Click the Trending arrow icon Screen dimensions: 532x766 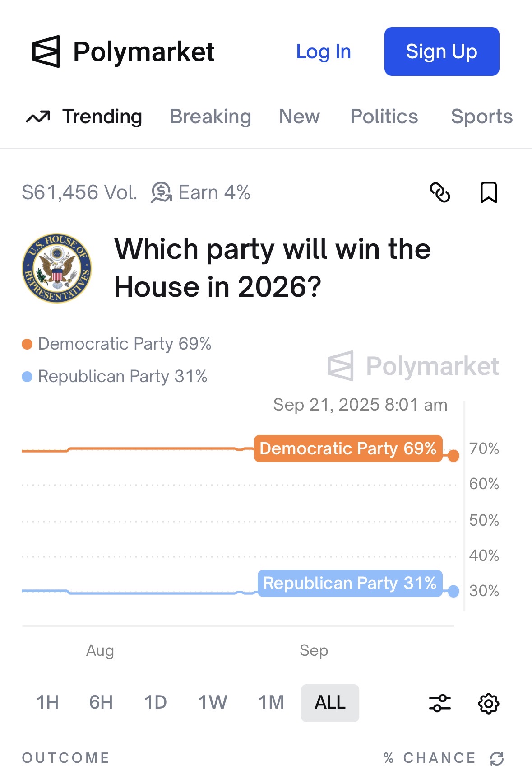tap(38, 117)
